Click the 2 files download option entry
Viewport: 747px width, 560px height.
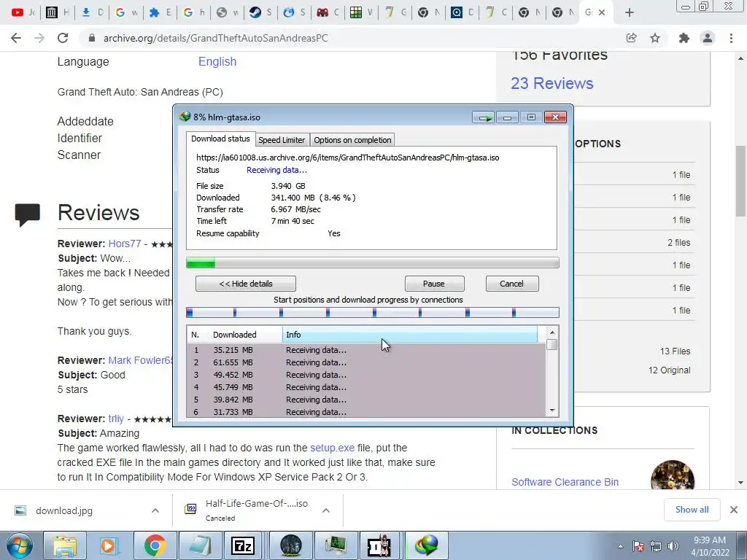[678, 243]
